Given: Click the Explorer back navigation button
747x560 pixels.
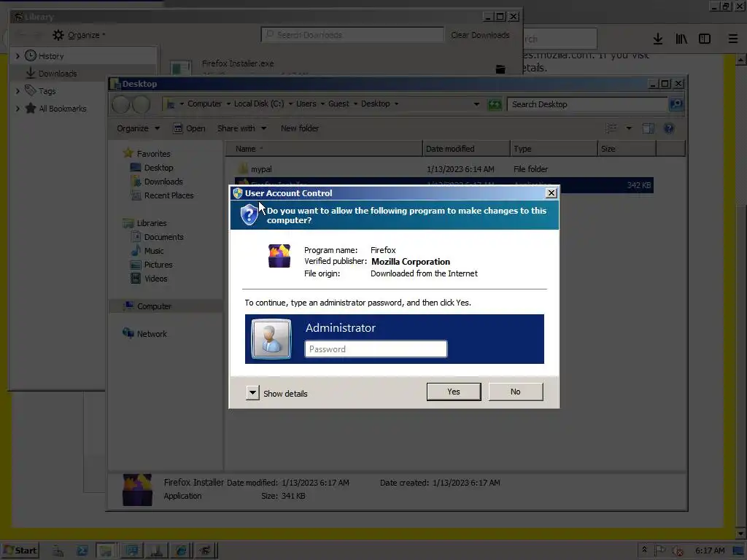Looking at the screenshot, I should [x=121, y=104].
